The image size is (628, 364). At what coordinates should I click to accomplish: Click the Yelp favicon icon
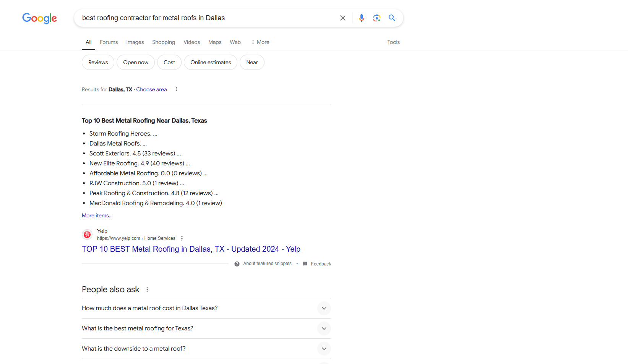tap(87, 235)
